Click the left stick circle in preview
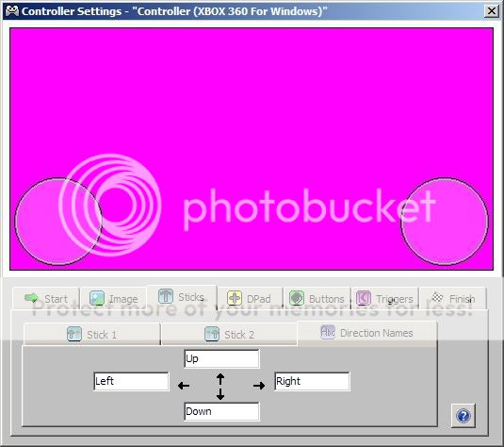This screenshot has width=504, height=447. [x=58, y=222]
